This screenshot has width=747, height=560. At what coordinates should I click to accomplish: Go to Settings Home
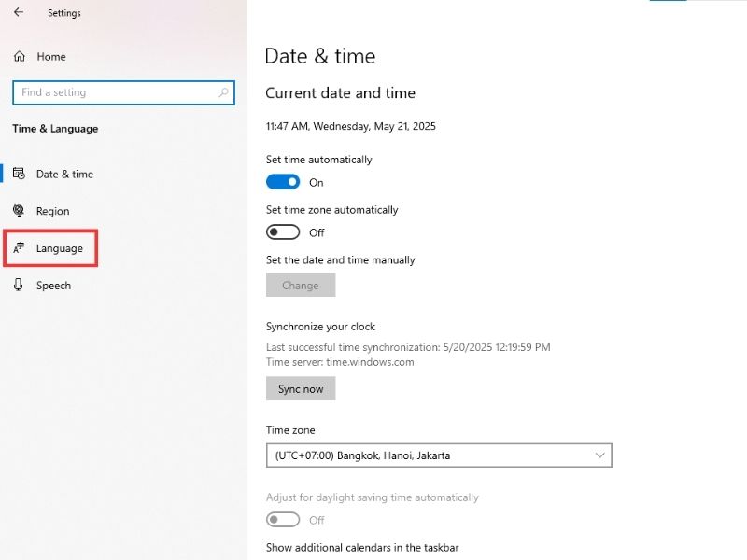coord(50,57)
